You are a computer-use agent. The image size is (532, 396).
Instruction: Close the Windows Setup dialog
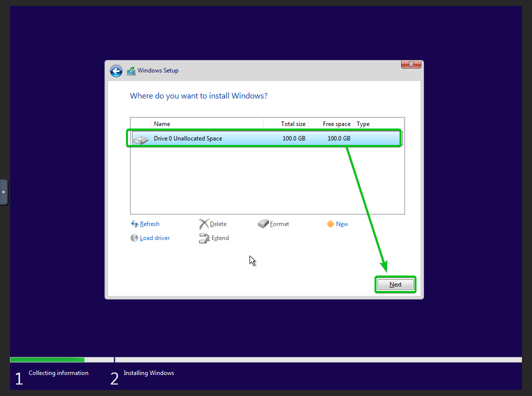[411, 64]
